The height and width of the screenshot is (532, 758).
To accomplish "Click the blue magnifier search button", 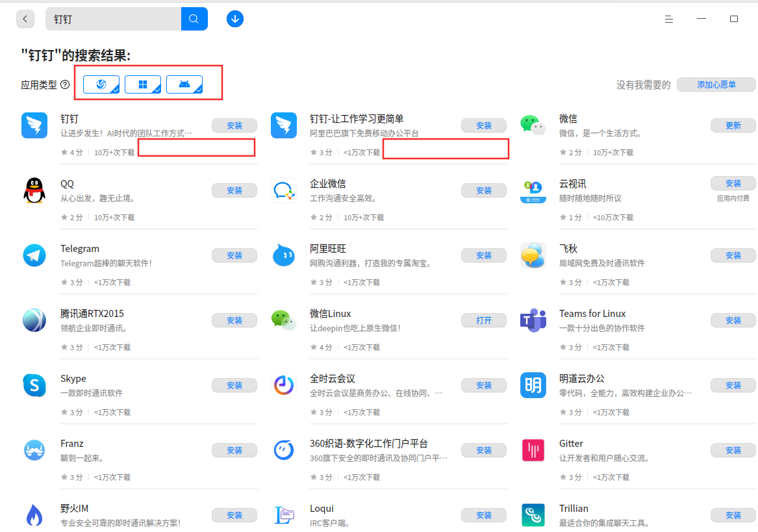I will 194,19.
